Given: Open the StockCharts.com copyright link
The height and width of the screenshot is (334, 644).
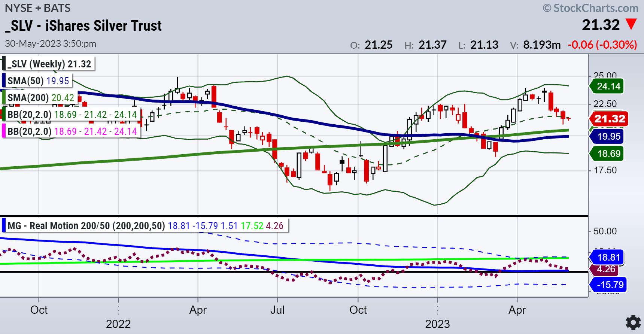Looking at the screenshot, I should pyautogui.click(x=591, y=8).
